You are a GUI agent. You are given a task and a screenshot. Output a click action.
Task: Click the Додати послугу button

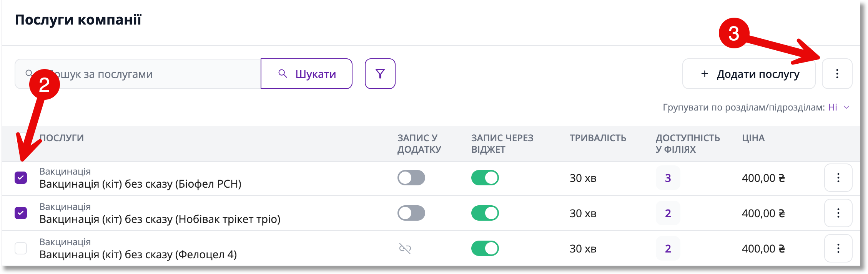point(749,74)
